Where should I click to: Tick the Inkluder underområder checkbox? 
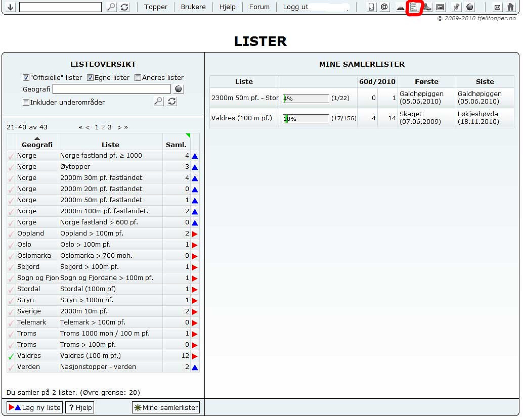pyautogui.click(x=26, y=102)
